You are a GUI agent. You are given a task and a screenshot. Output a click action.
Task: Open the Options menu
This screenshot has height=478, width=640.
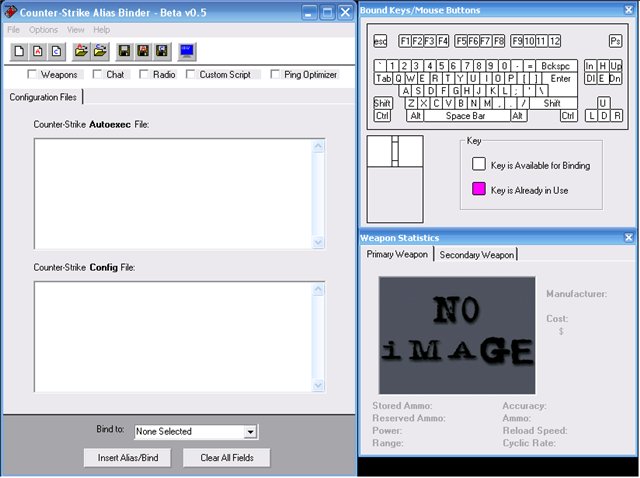[43, 30]
